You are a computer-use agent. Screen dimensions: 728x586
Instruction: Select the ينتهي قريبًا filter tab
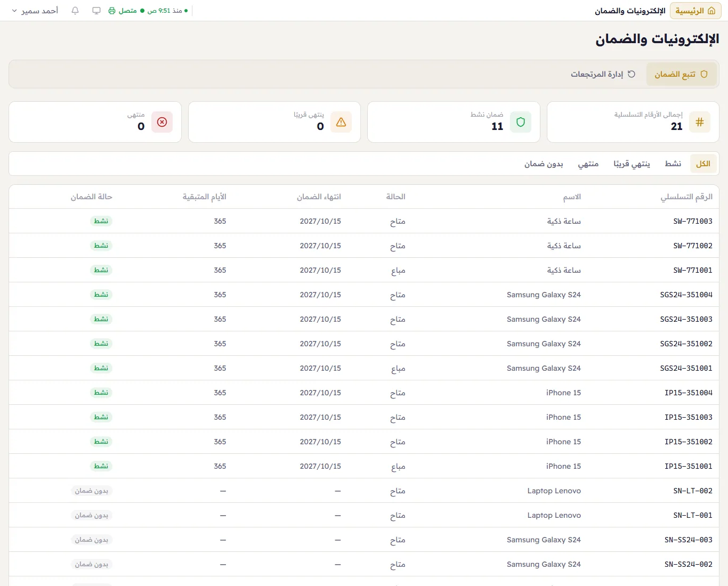tap(632, 164)
